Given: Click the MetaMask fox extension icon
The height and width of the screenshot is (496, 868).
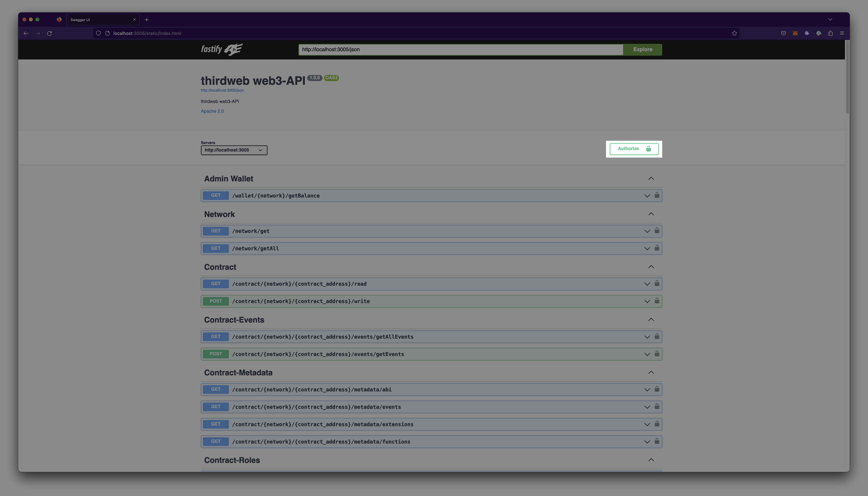Looking at the screenshot, I should pyautogui.click(x=795, y=33).
